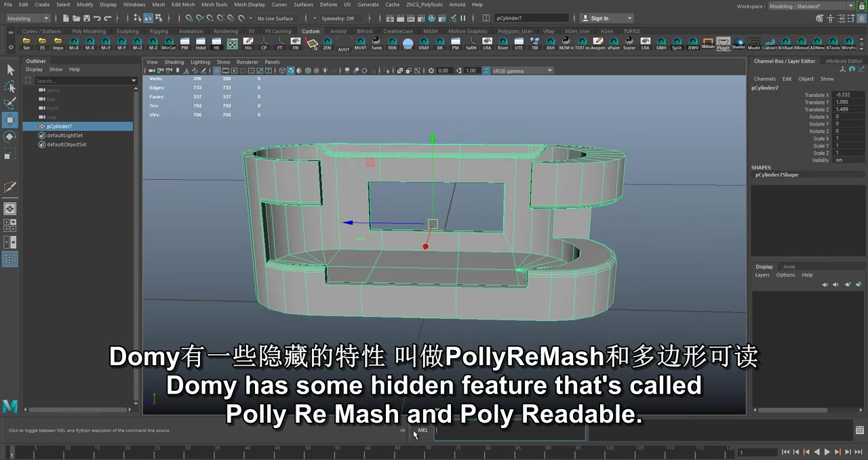This screenshot has width=868, height=460.
Task: Open the Mesh Tools menu
Action: tap(214, 5)
